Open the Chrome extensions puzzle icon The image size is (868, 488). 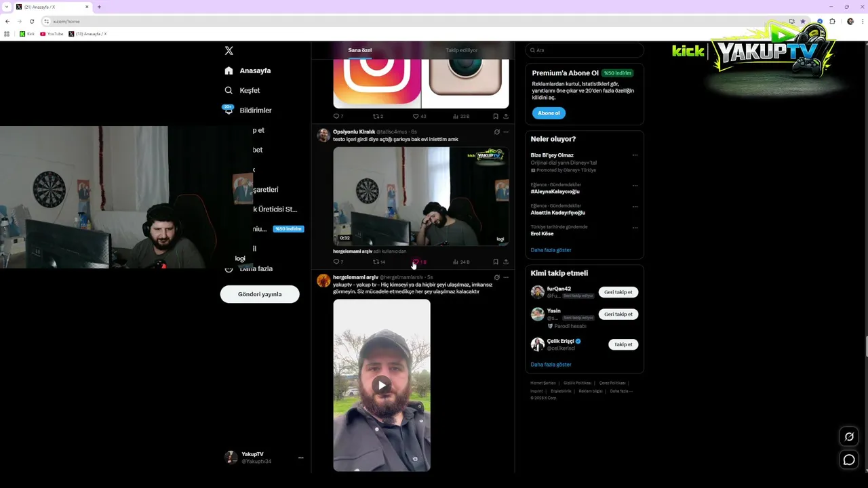tap(833, 21)
